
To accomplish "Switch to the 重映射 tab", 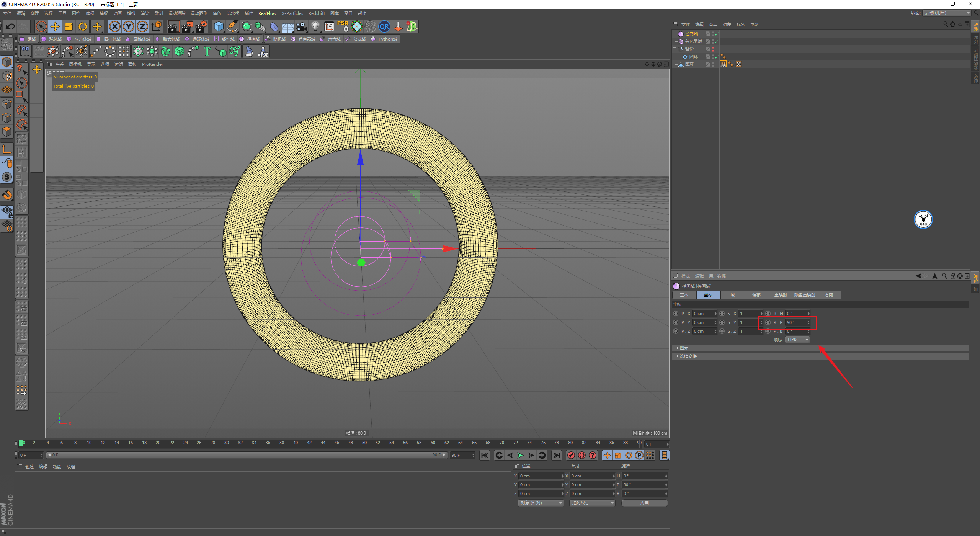I will click(x=780, y=295).
